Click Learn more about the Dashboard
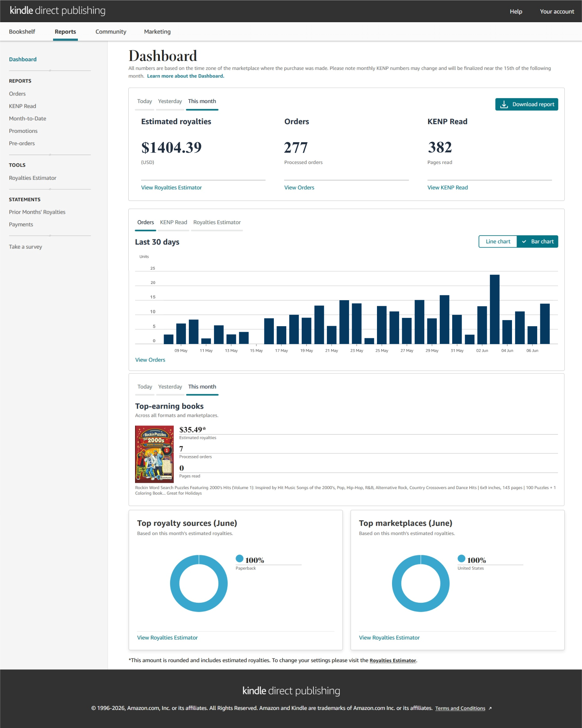Image resolution: width=582 pixels, height=728 pixels. pyautogui.click(x=185, y=76)
